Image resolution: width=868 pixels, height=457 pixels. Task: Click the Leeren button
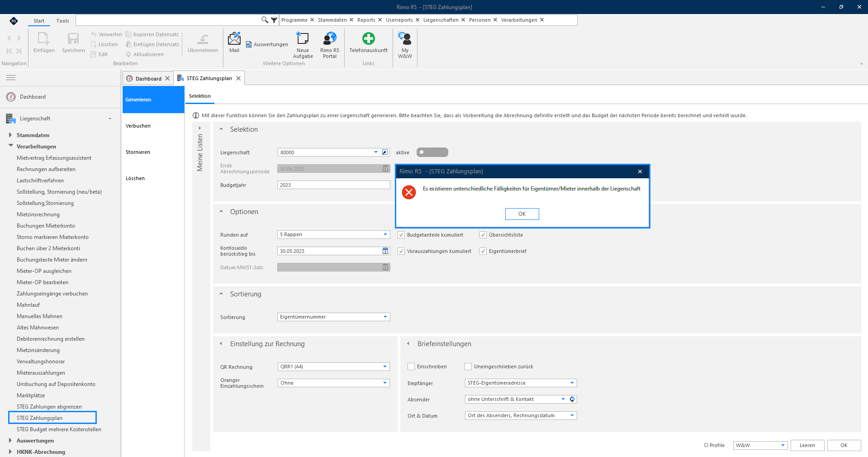(807, 445)
